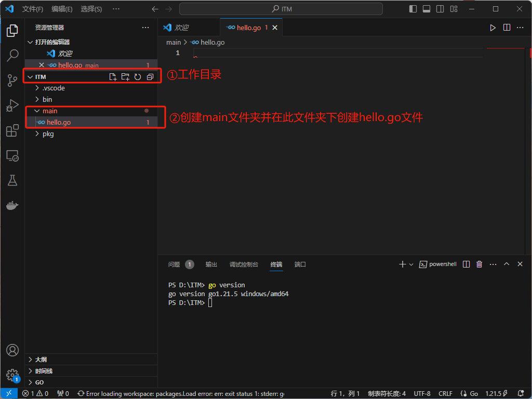Open the 编辑(E) menu
532x399 pixels.
[62, 9]
